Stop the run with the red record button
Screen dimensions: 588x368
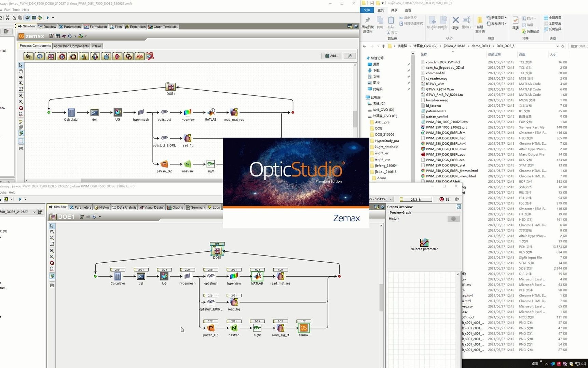click(441, 199)
